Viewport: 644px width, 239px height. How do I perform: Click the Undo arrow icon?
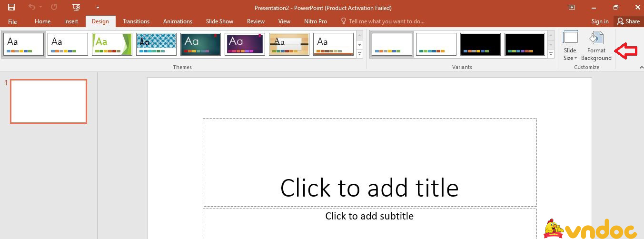click(x=32, y=7)
